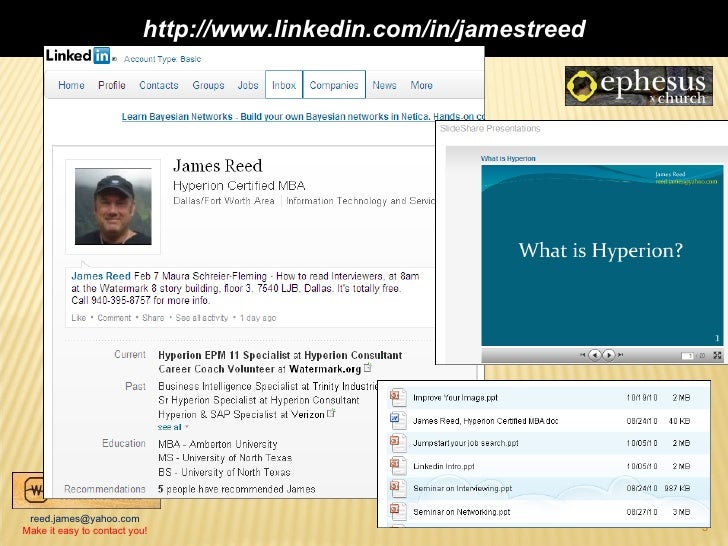Click See all activity link

point(202,318)
